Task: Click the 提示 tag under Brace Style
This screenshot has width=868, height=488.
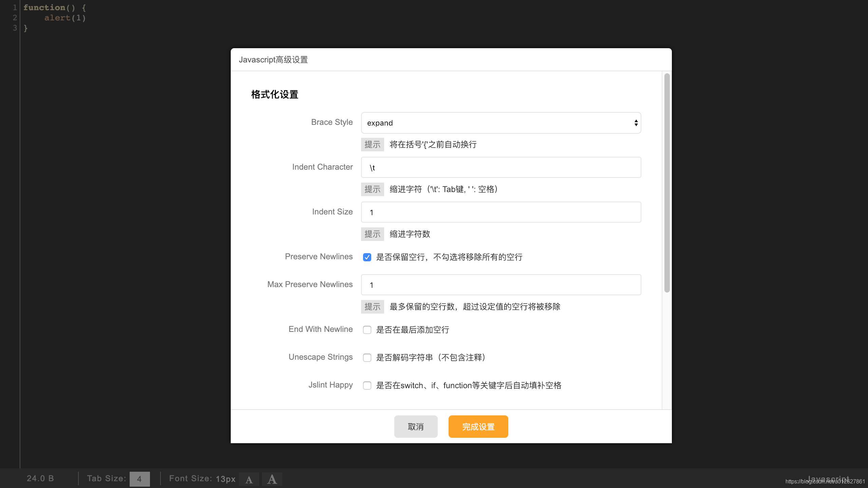Action: tap(372, 145)
